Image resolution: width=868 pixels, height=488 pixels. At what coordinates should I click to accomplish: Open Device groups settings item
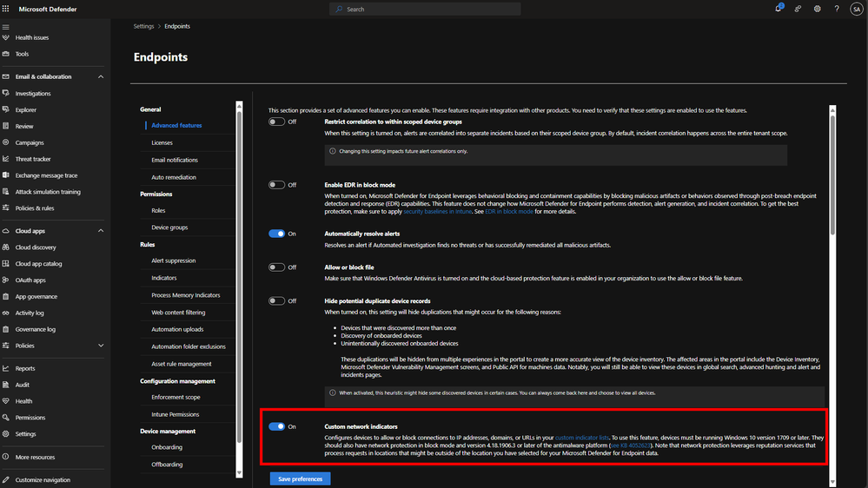[169, 228]
